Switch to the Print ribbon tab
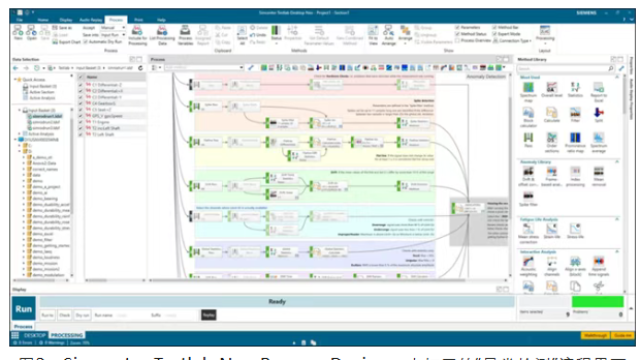Viewport: 640px width, 360px height. click(139, 20)
